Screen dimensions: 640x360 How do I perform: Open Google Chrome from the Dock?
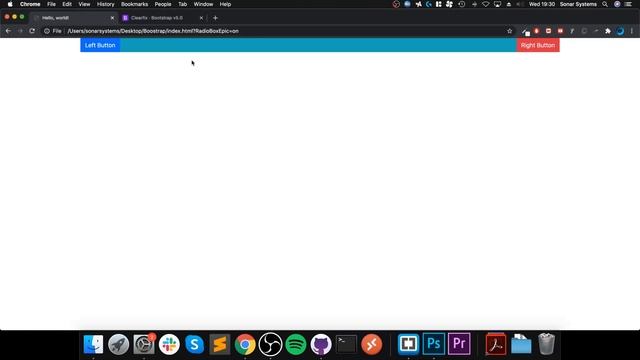point(245,344)
